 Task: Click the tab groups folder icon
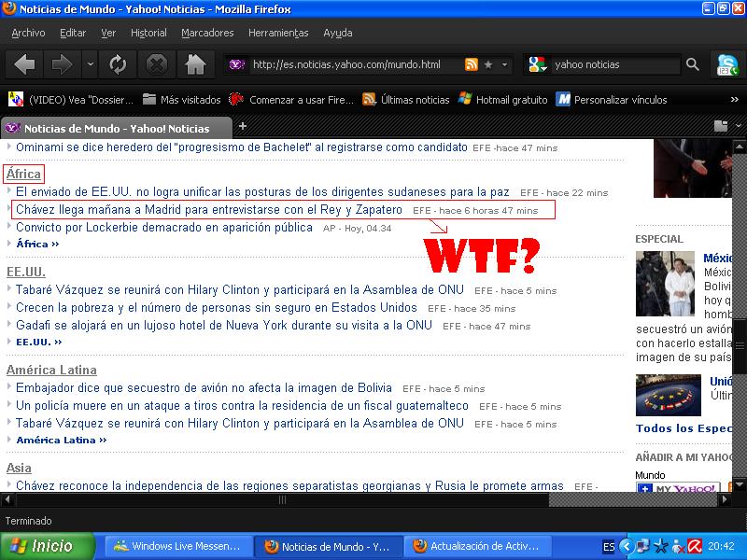coord(721,126)
